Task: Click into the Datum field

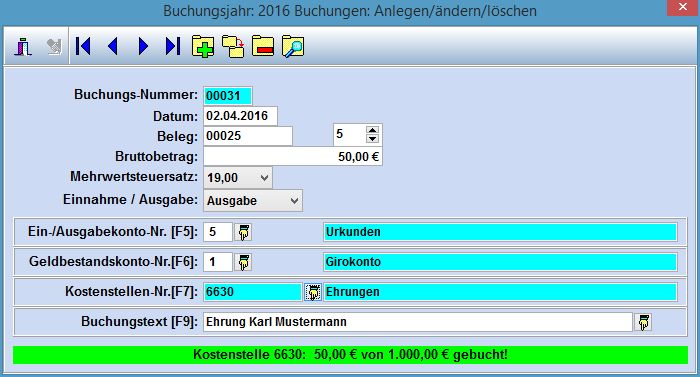Action: point(240,116)
